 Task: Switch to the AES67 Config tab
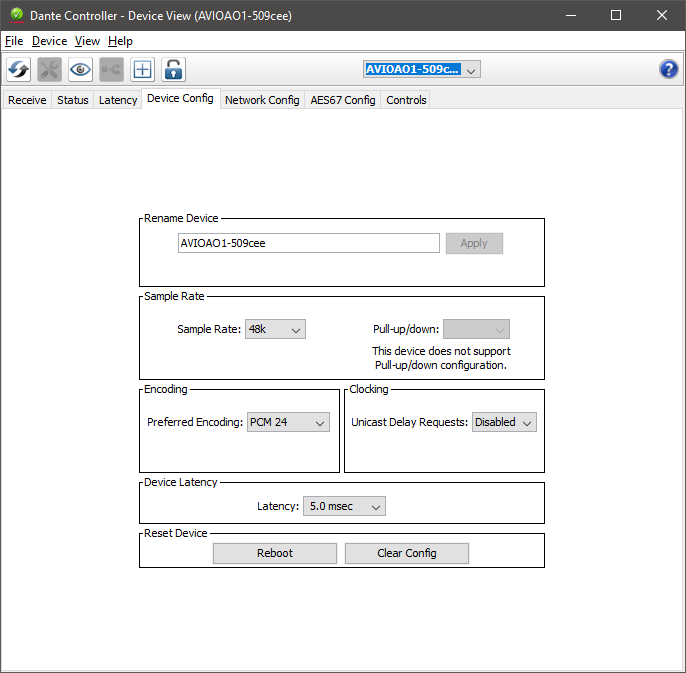coord(343,100)
